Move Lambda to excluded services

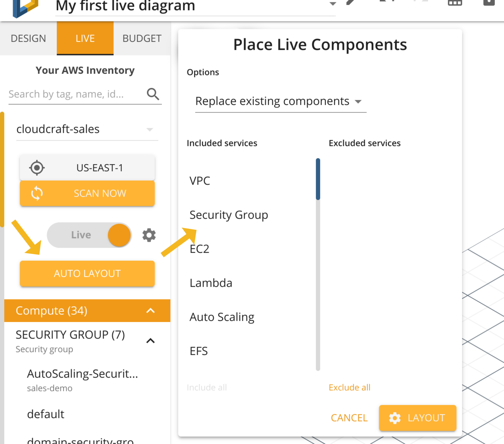[x=211, y=283]
